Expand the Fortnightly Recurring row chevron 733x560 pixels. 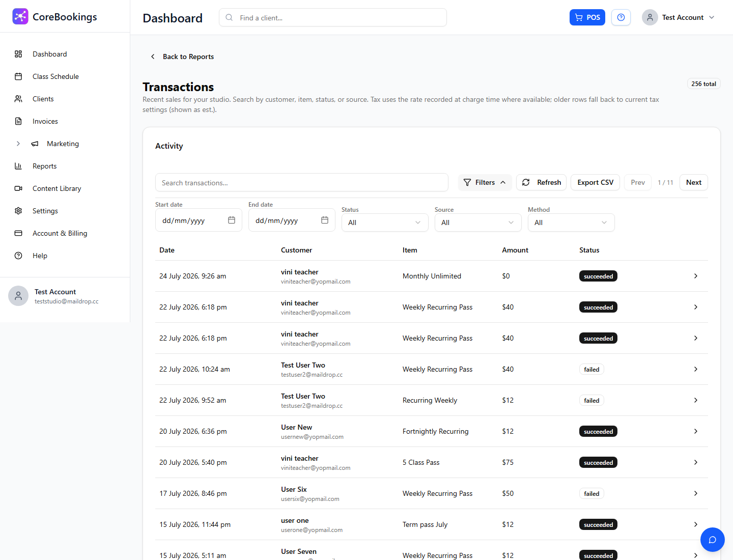tap(696, 431)
